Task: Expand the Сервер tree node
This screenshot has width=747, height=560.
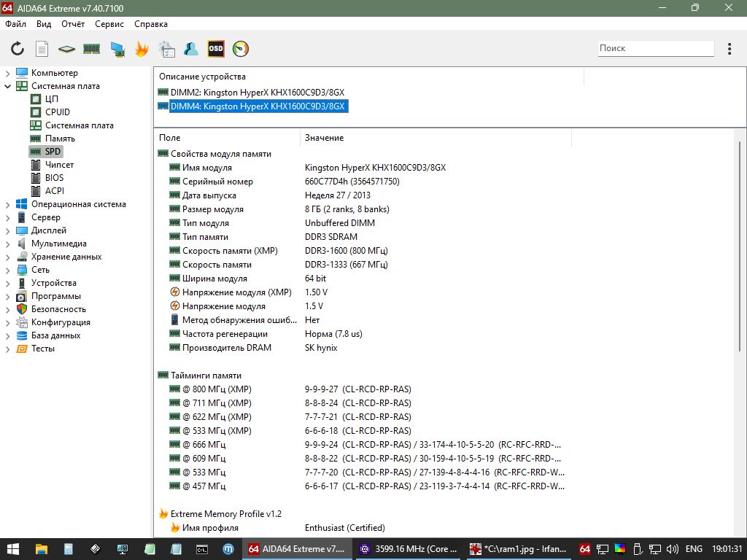Action: [x=7, y=217]
